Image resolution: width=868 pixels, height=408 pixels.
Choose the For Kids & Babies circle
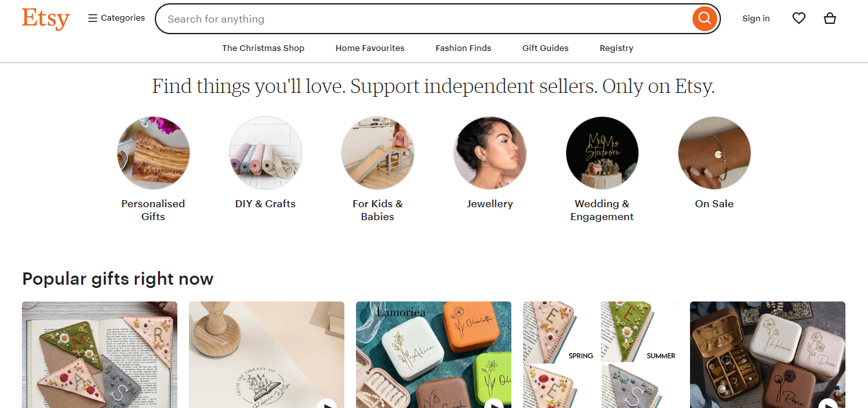click(378, 153)
